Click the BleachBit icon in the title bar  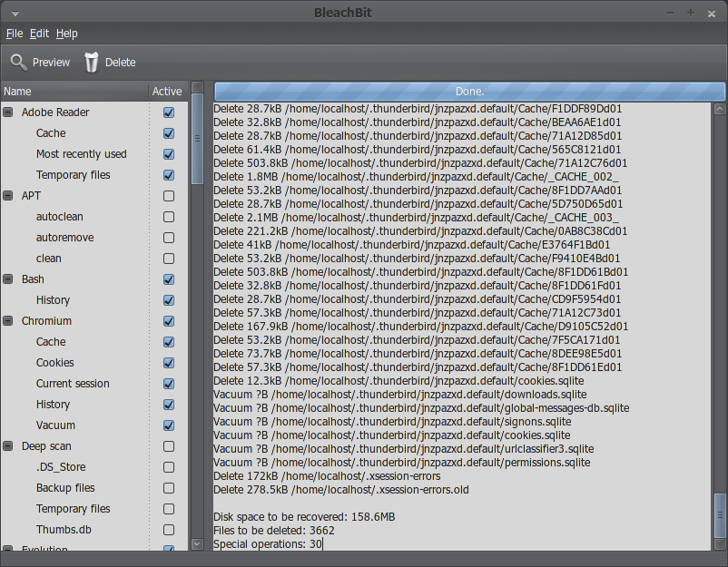[13, 12]
